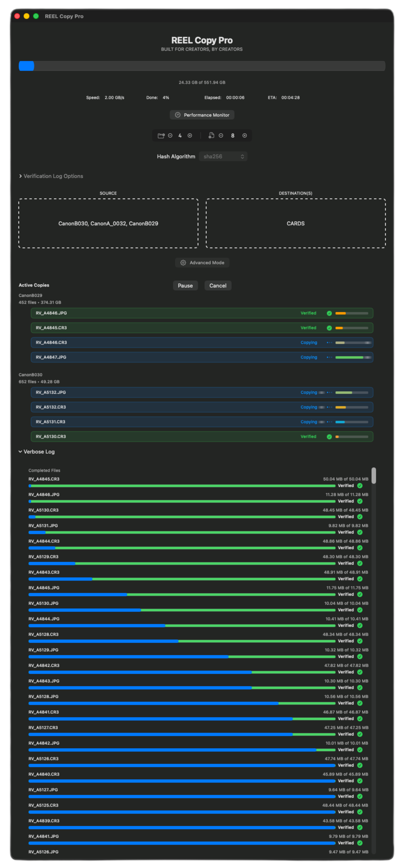Click the copying spinner on RV_A4847.JPG row

point(329,357)
